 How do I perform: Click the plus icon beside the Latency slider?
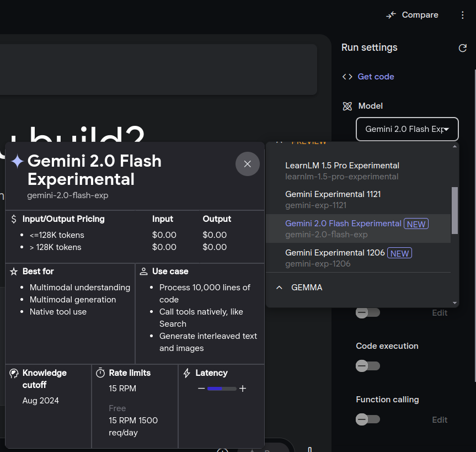[243, 389]
